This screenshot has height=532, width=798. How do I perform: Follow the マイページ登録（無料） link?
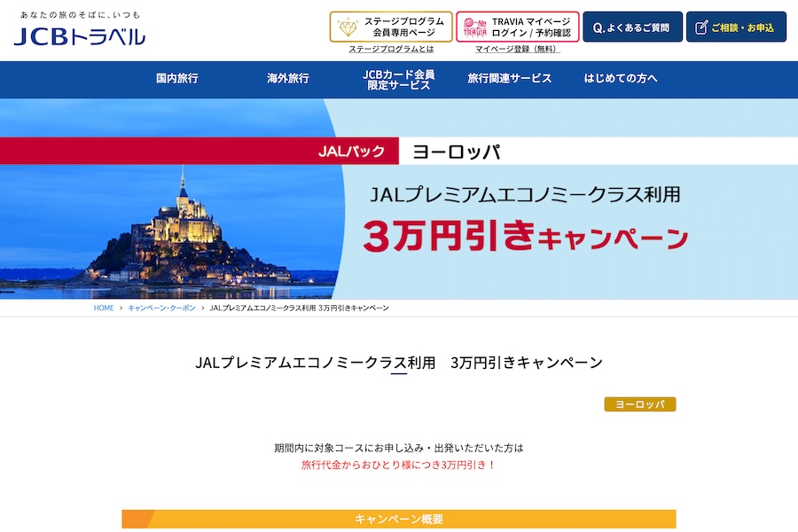pyautogui.click(x=518, y=49)
